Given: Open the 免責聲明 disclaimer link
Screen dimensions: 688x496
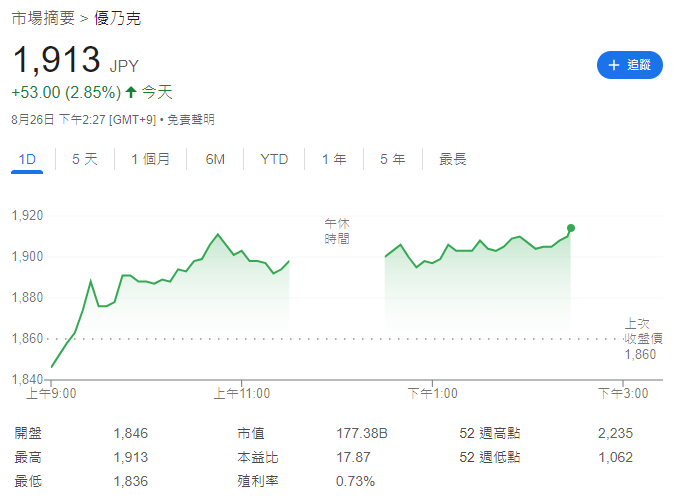Looking at the screenshot, I should click(190, 120).
